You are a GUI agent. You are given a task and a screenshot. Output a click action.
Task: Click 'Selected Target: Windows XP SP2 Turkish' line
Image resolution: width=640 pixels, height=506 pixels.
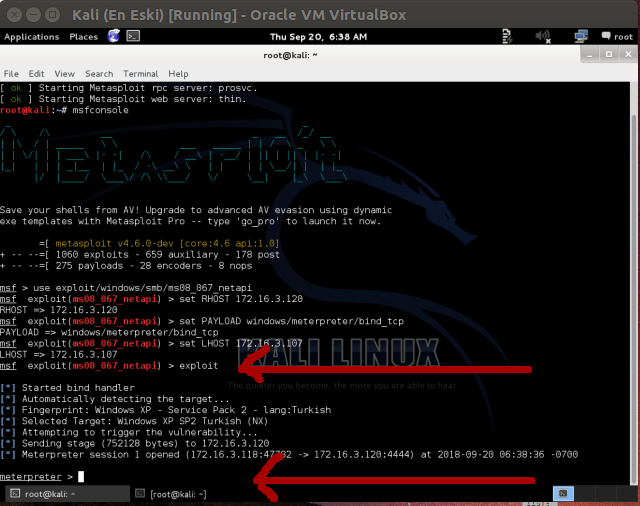point(134,421)
